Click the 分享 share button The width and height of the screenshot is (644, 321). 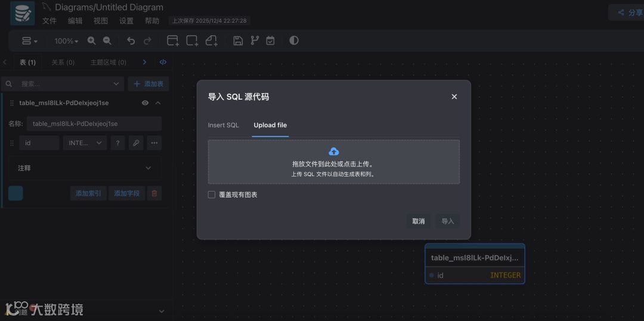630,13
